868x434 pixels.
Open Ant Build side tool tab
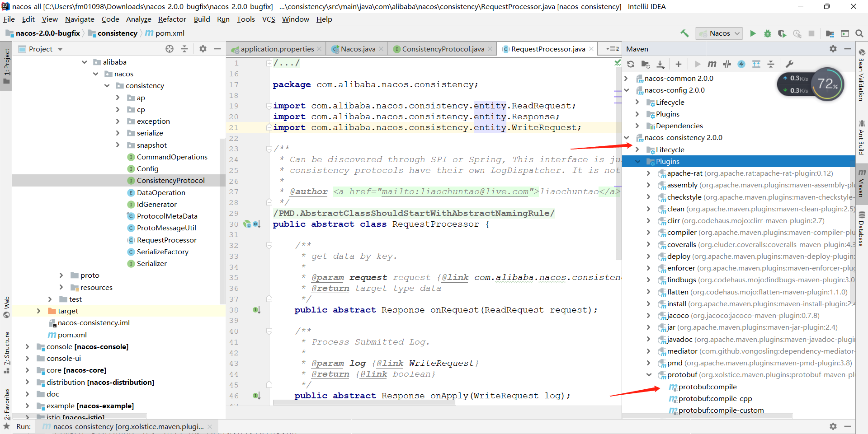tap(861, 138)
